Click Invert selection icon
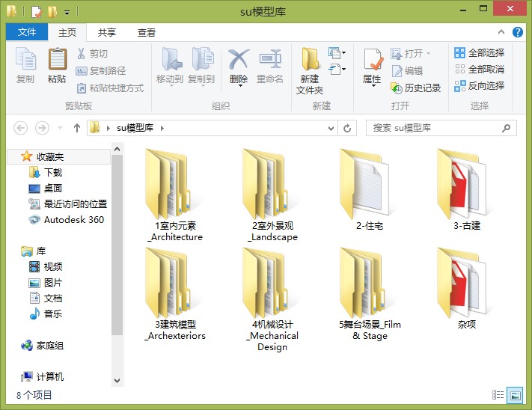Viewport: 532px width, 410px height. (459, 86)
